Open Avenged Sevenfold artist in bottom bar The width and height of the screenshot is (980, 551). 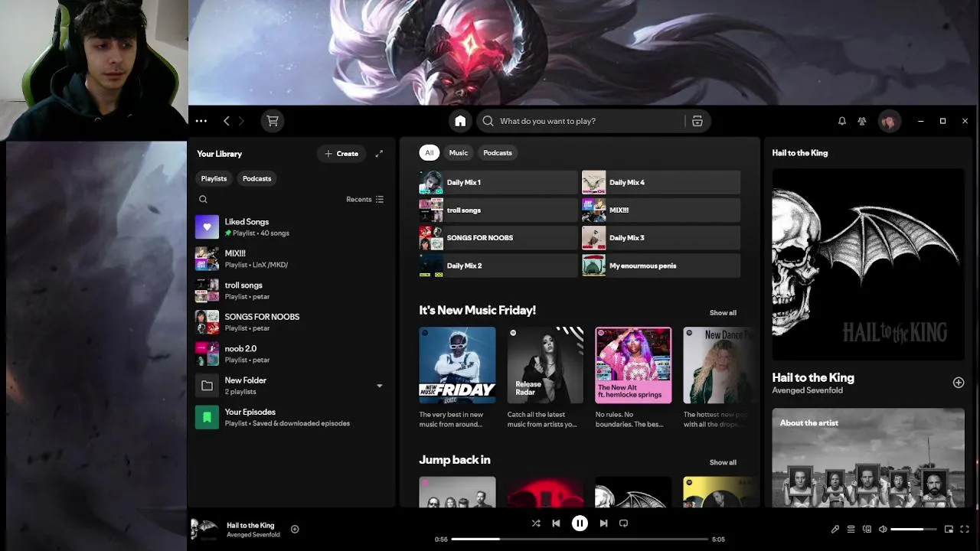(253, 535)
